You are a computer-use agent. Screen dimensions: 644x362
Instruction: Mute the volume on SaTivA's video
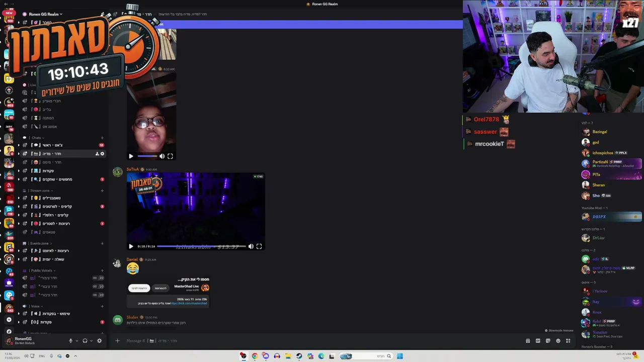(x=251, y=246)
